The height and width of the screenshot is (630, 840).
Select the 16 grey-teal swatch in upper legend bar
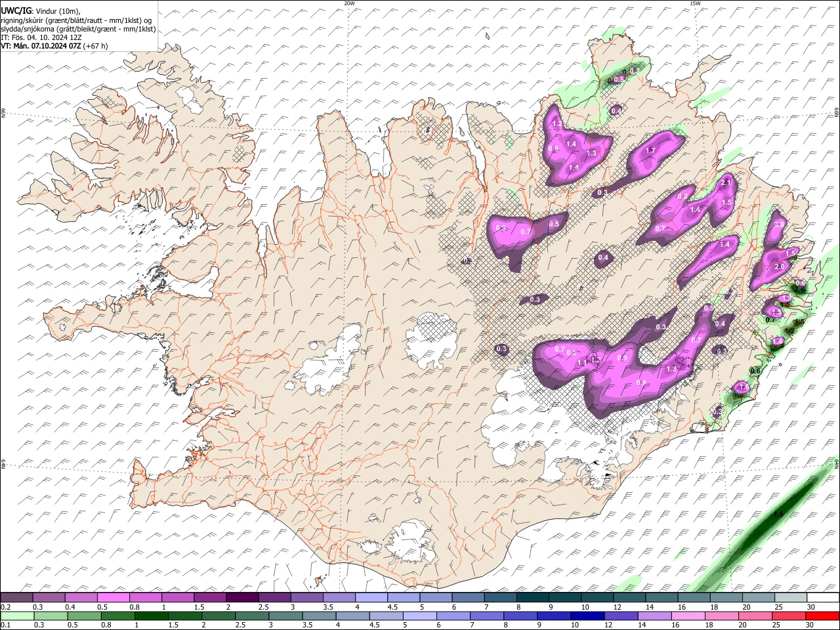(x=694, y=598)
